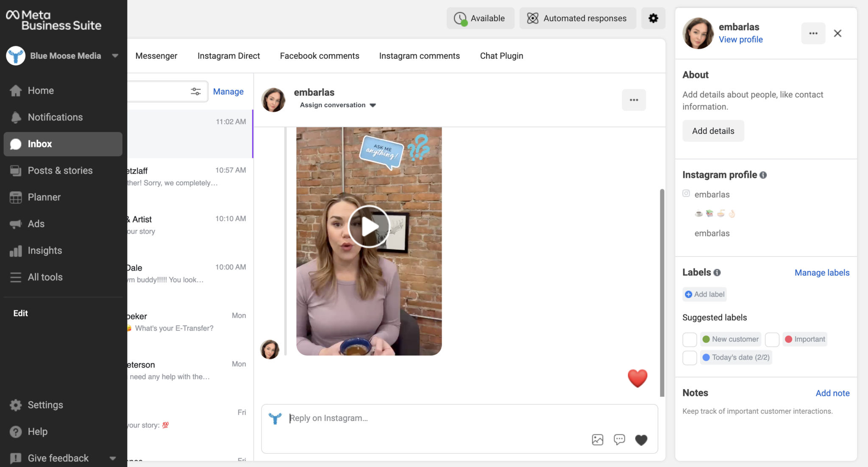The height and width of the screenshot is (467, 868).
Task: Open Manage labels link
Action: pyautogui.click(x=822, y=273)
